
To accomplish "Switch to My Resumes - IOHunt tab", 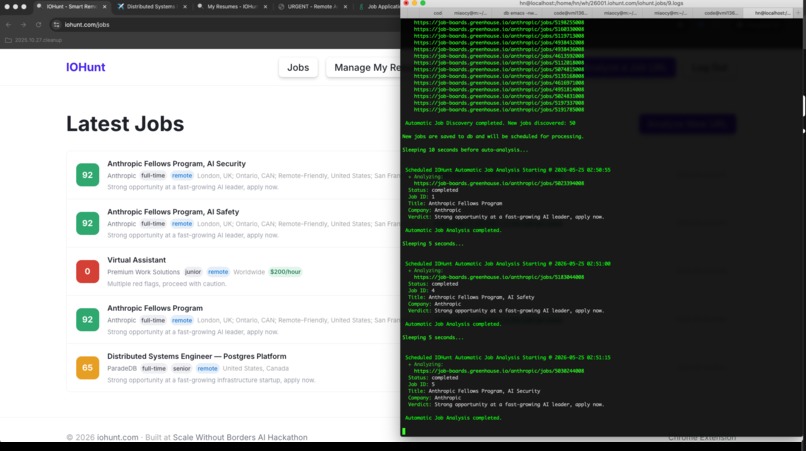I will 231,7.
